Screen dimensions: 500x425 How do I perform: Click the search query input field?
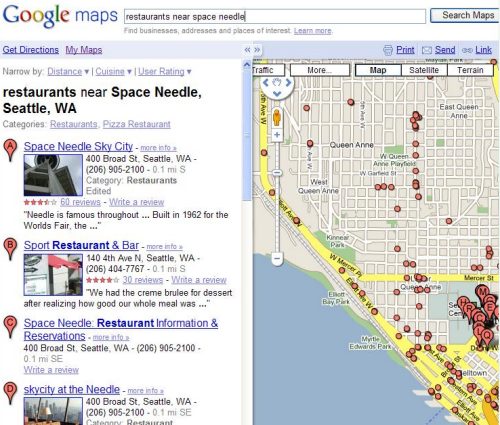point(275,16)
